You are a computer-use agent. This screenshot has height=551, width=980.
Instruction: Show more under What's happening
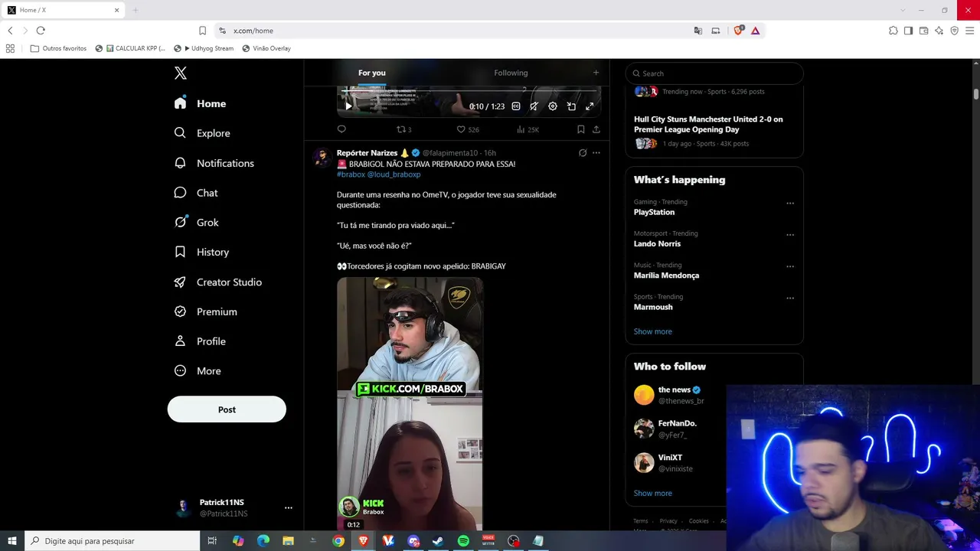(x=652, y=331)
